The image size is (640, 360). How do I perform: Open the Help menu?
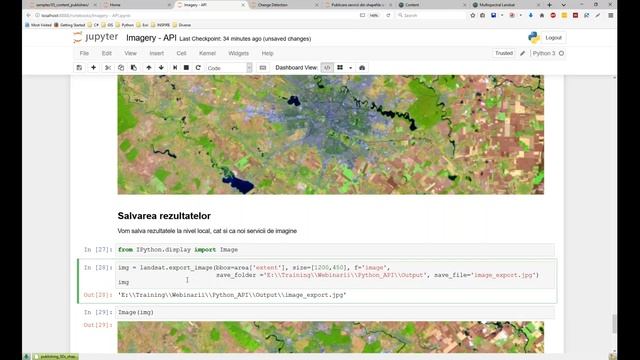point(267,53)
